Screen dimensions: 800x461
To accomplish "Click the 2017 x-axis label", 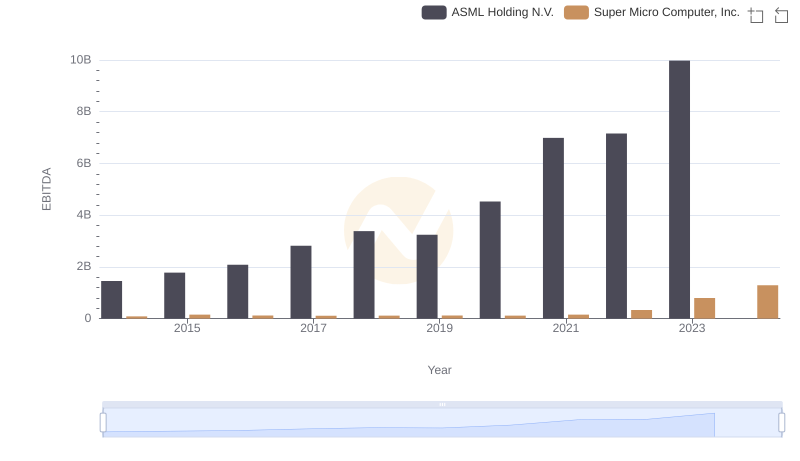I will (313, 328).
